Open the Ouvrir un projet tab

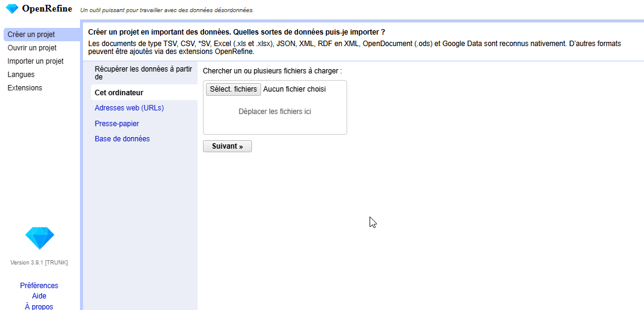click(x=32, y=48)
